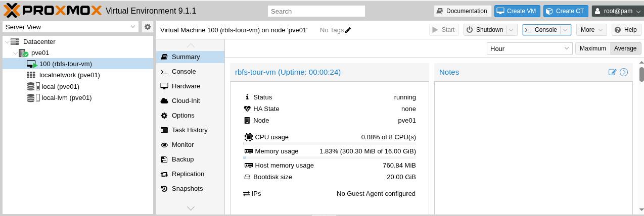
Task: Click the local storage database icon
Action: click(31, 86)
